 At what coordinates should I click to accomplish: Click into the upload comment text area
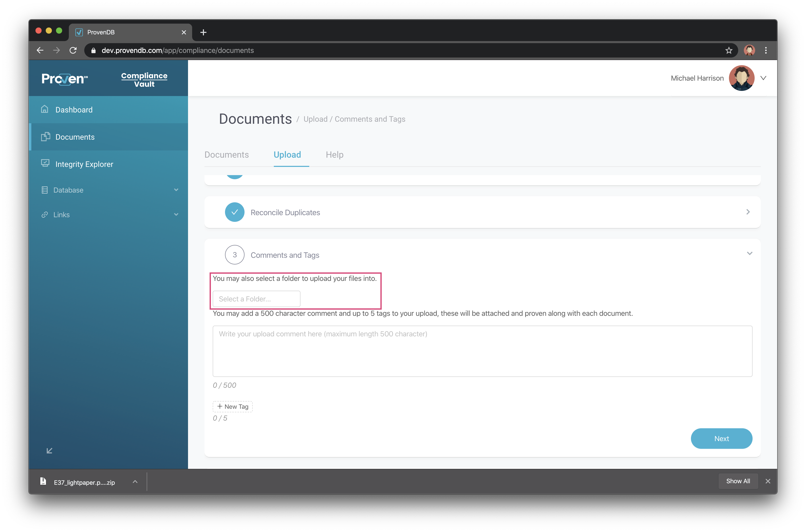tap(482, 351)
